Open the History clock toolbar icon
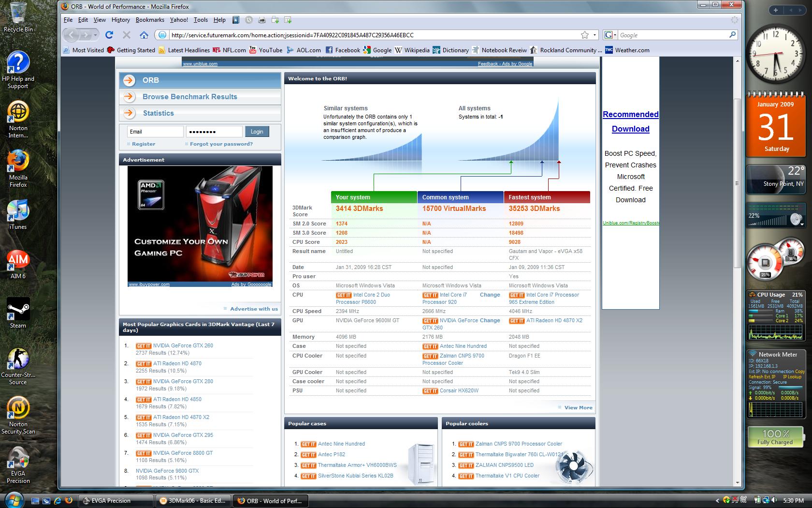 click(x=248, y=20)
